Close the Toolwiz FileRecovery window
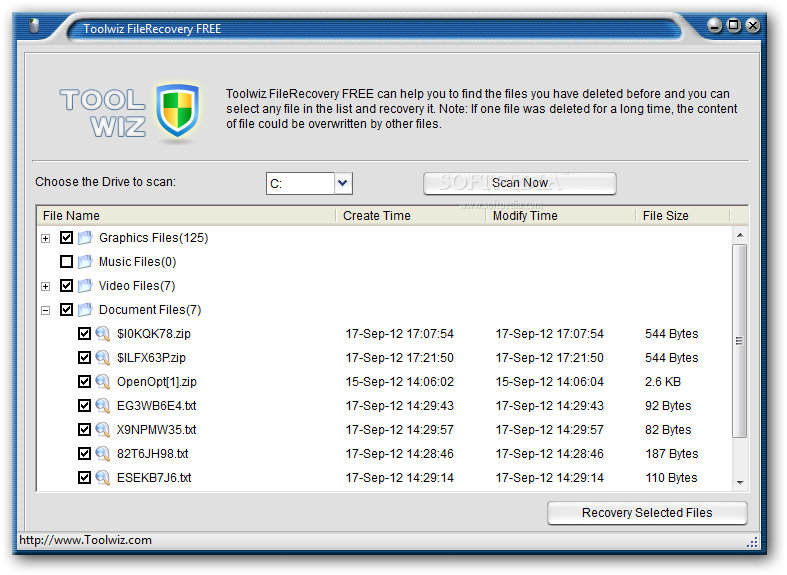 click(753, 25)
